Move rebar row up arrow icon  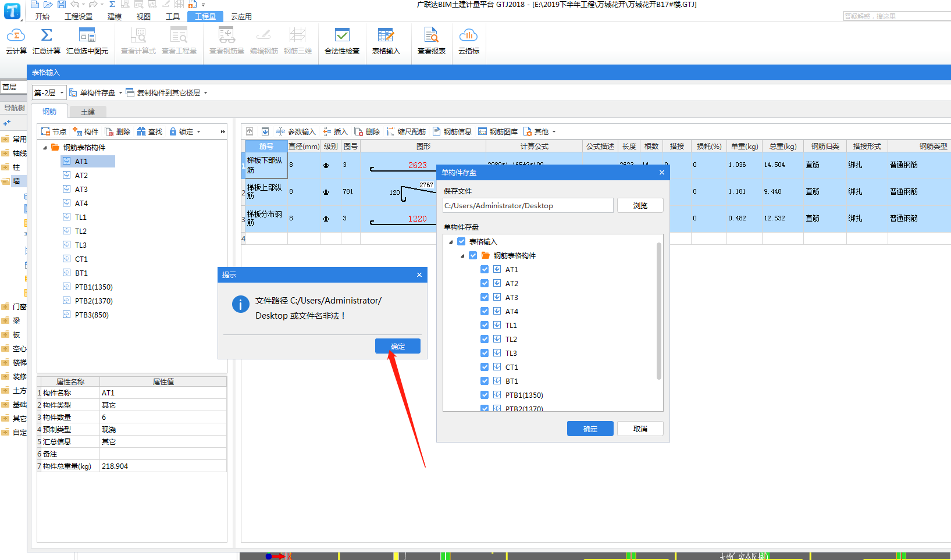coord(250,131)
